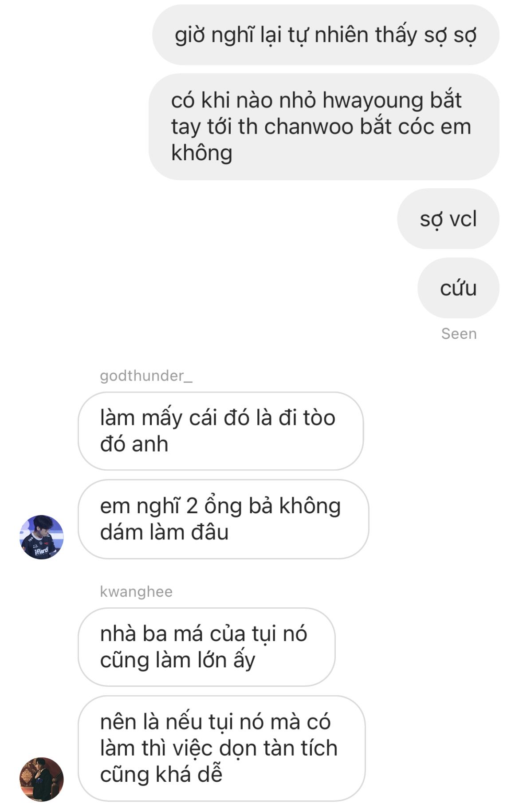Tap 'đó anh' line in godthunder_ message

pos(134,444)
